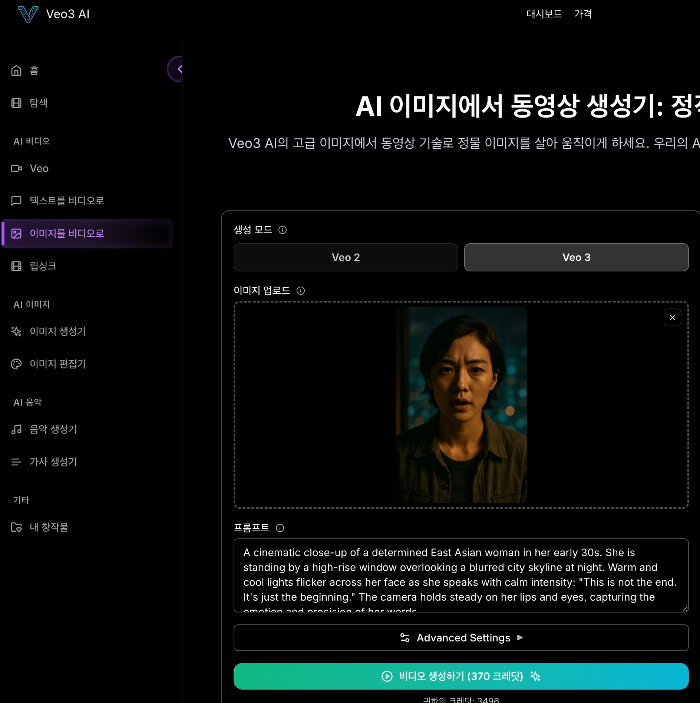Screen dimensions: 700x703
Task: Click the AI 음악 section heading
Action: tap(27, 403)
